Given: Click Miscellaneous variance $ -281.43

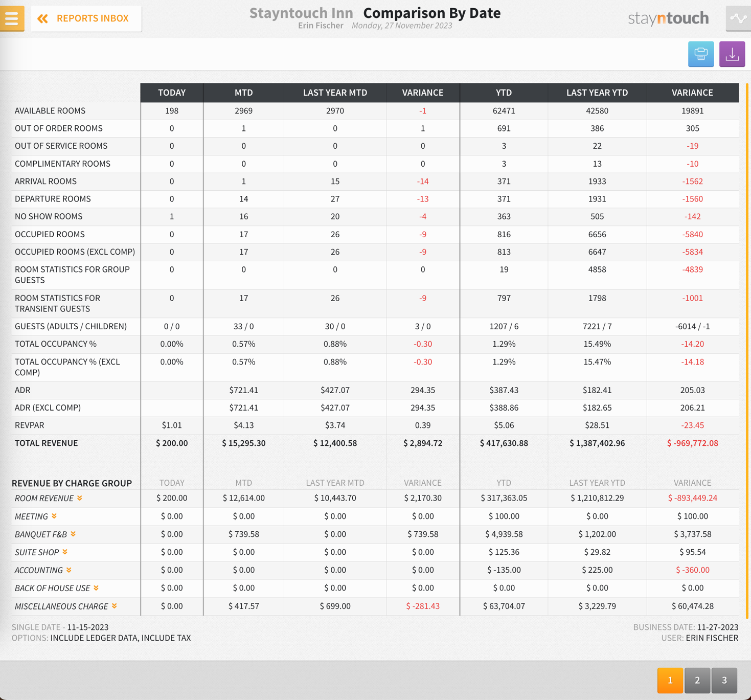Looking at the screenshot, I should tap(423, 606).
